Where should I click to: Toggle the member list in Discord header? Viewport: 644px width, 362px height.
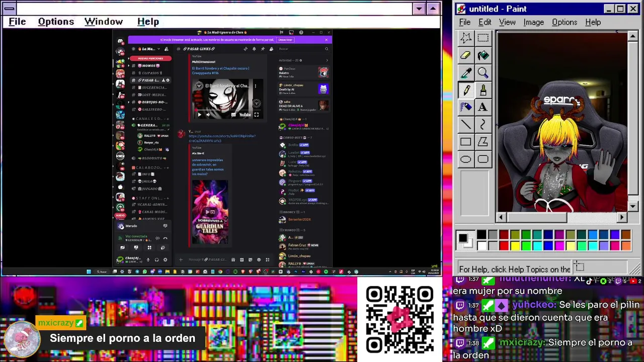[x=271, y=49]
